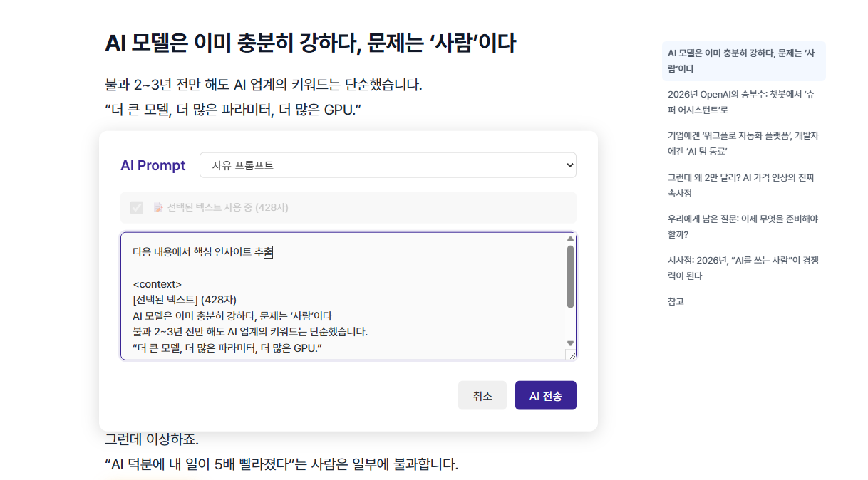868x480 pixels.
Task: Click the 참고 link in the contents
Action: coord(676,301)
